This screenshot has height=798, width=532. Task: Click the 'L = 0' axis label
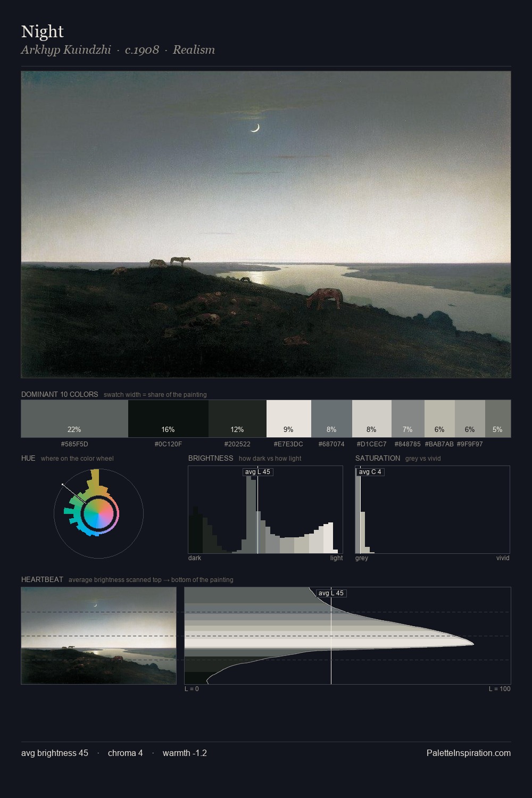192,689
